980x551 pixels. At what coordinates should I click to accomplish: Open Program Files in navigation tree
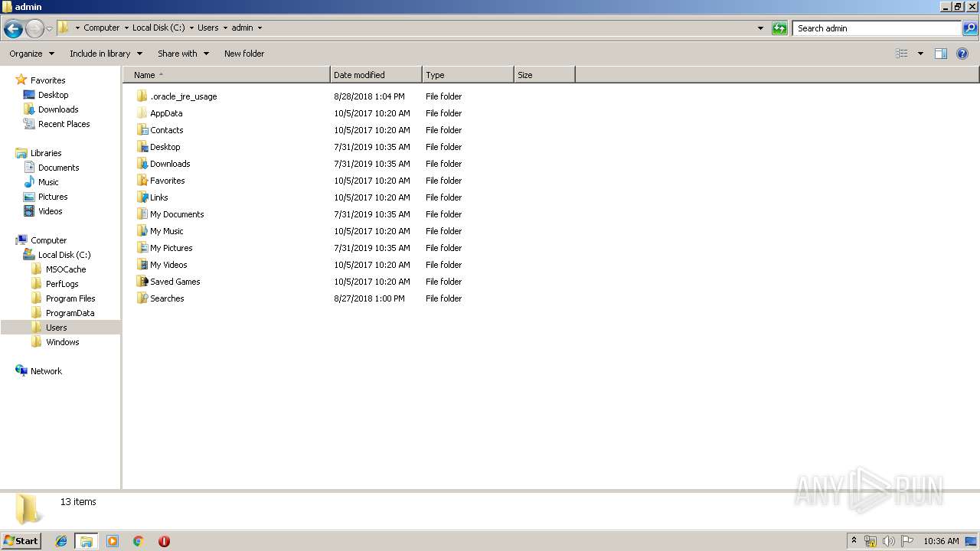click(x=70, y=298)
